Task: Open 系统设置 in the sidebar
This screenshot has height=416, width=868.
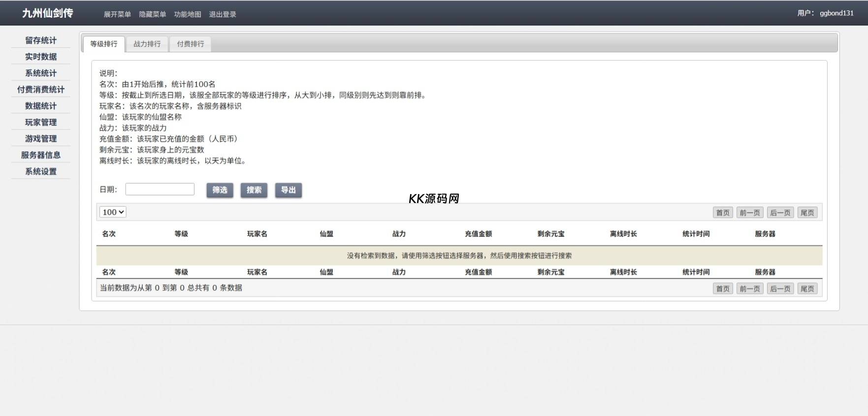Action: click(41, 172)
